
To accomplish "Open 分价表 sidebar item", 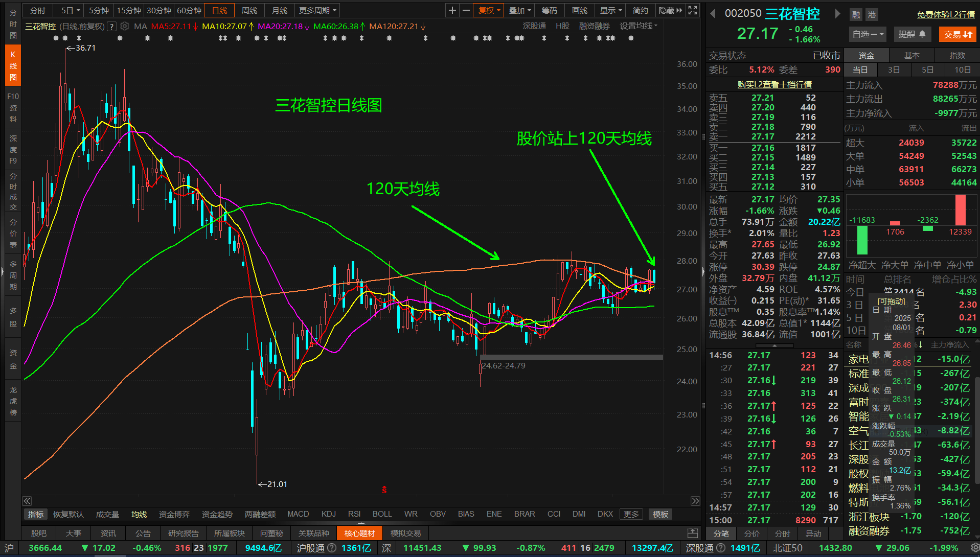I will [x=13, y=233].
